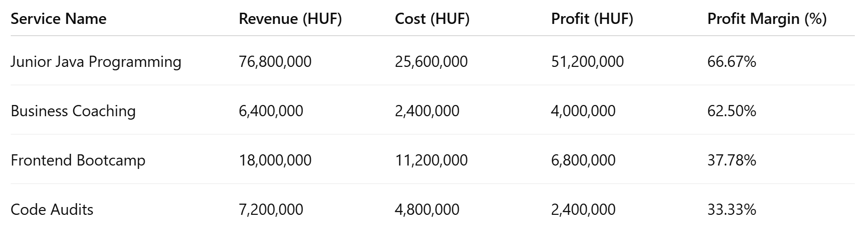This screenshot has width=868, height=250.
Task: Select the Junior Java Programming row name
Action: 96,62
